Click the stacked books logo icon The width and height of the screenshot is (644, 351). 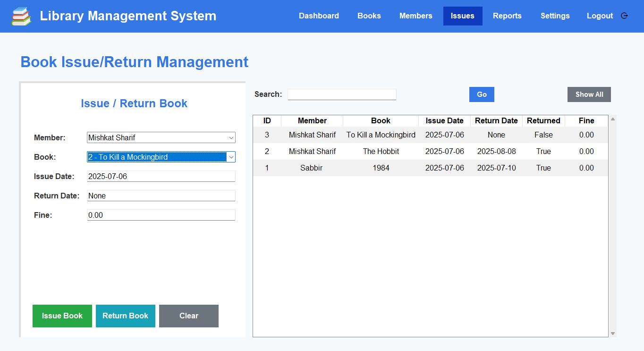coord(21,16)
